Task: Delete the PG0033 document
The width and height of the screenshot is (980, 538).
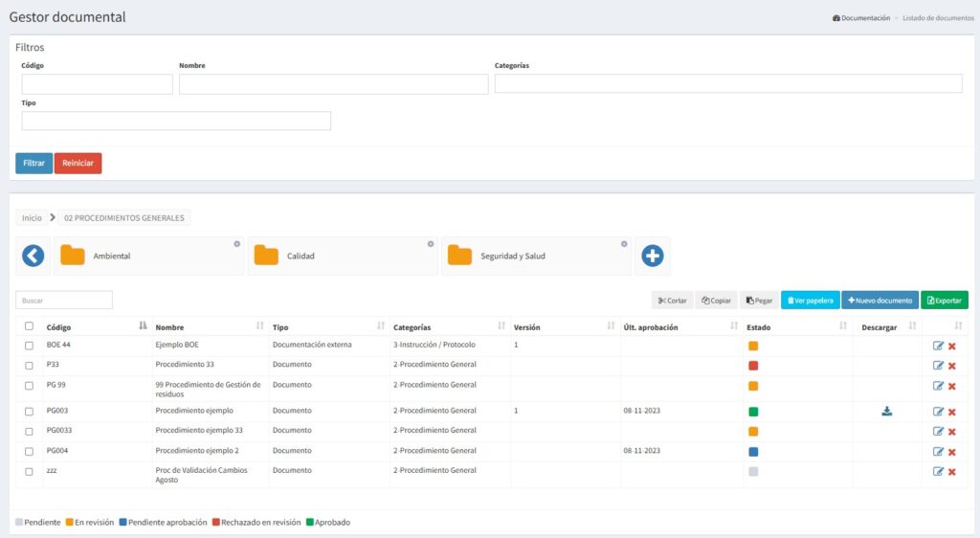Action: (x=952, y=432)
